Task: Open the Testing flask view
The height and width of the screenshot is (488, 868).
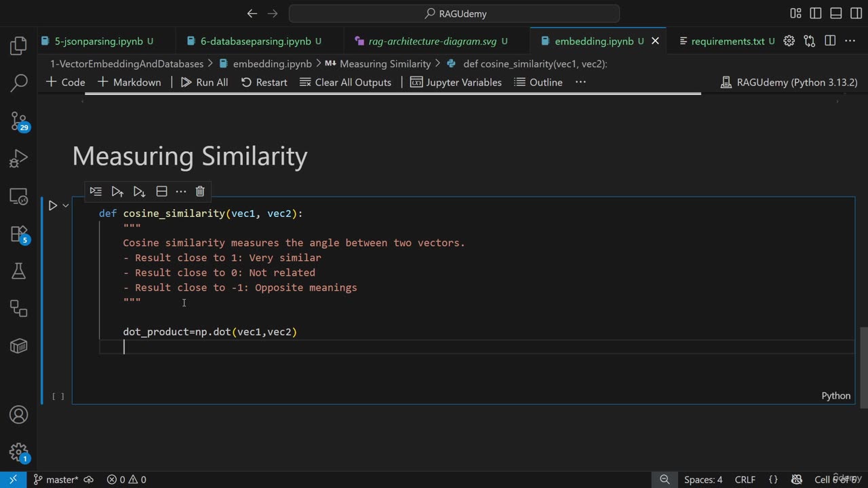Action: pos(18,272)
